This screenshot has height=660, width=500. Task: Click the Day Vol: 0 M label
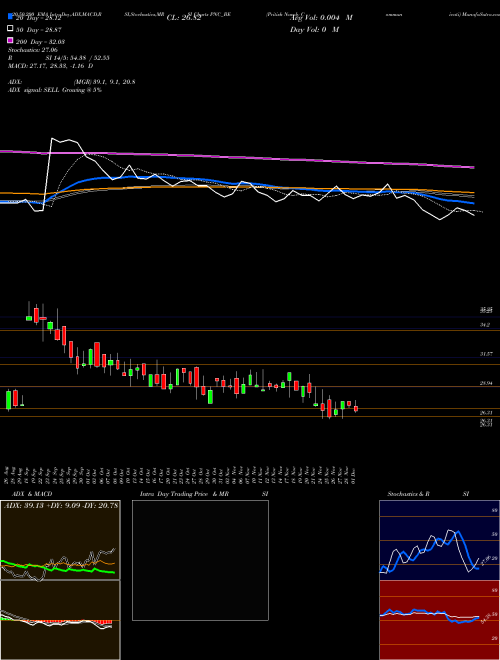pos(314,30)
